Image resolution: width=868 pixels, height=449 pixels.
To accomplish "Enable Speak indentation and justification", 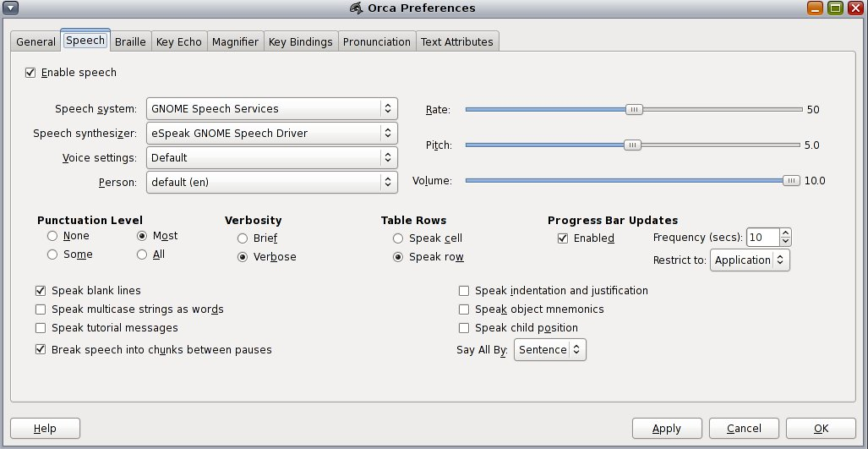I will pos(464,291).
